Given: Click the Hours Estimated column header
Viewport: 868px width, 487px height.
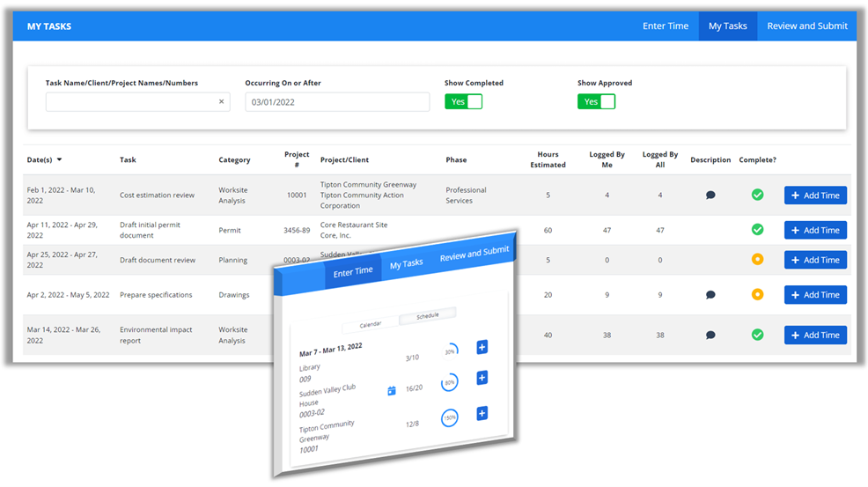Looking at the screenshot, I should pos(548,159).
